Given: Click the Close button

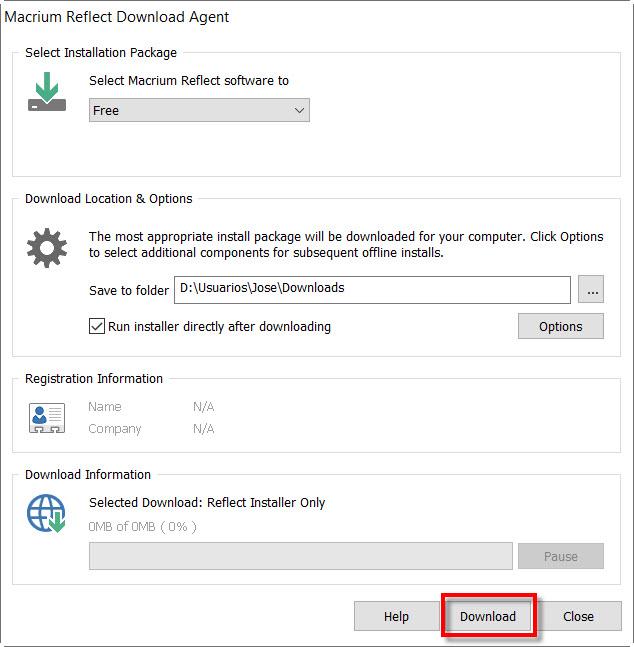Looking at the screenshot, I should [x=578, y=616].
